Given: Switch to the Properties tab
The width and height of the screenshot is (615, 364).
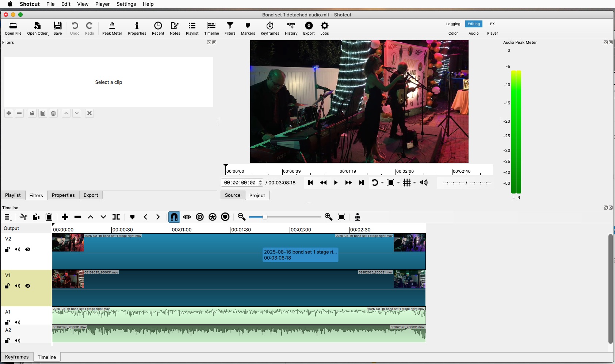Looking at the screenshot, I should [x=63, y=195].
